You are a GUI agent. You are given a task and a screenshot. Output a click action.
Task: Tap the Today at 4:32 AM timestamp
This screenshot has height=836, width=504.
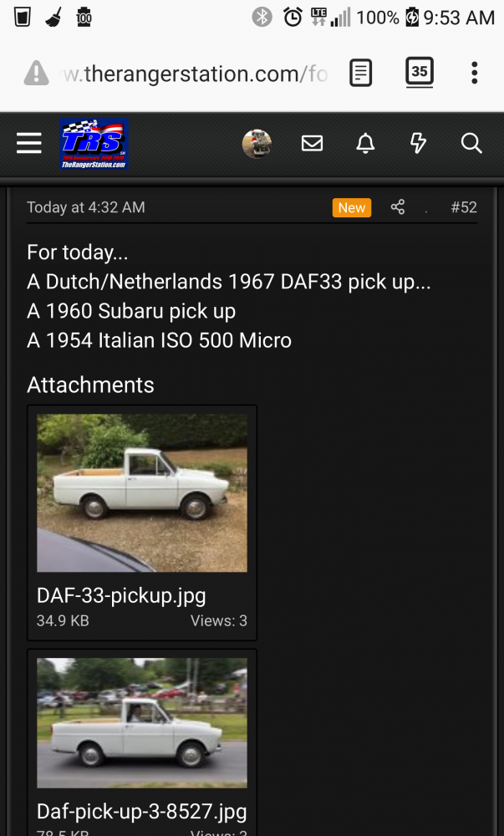[85, 207]
